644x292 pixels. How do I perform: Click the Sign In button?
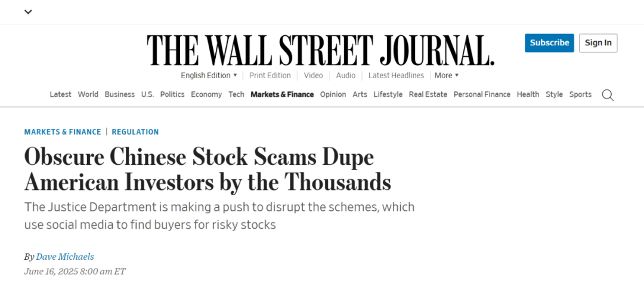tap(598, 43)
